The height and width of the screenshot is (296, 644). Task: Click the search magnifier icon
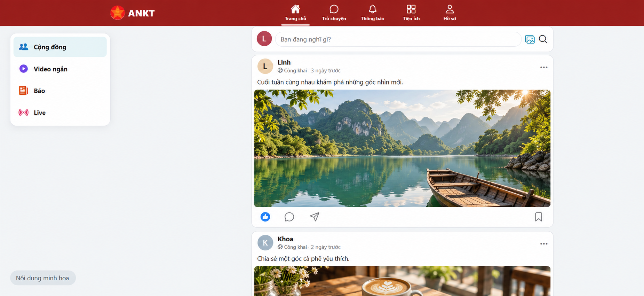coord(543,39)
